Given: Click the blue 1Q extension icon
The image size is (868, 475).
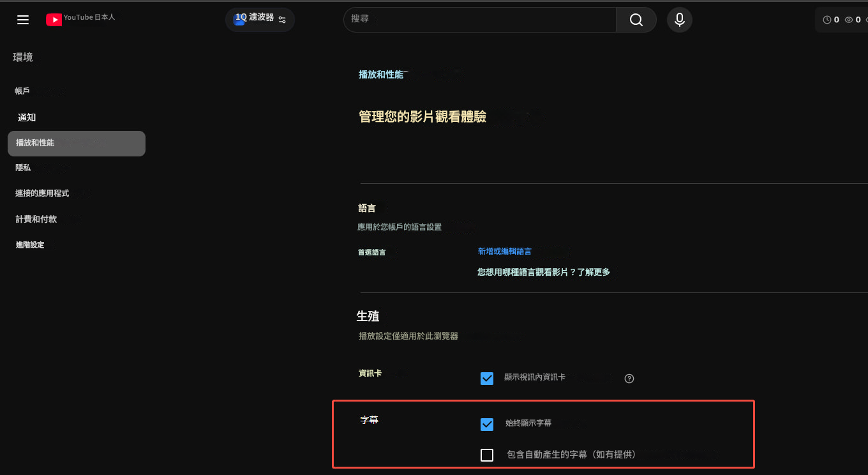Looking at the screenshot, I should [x=239, y=20].
